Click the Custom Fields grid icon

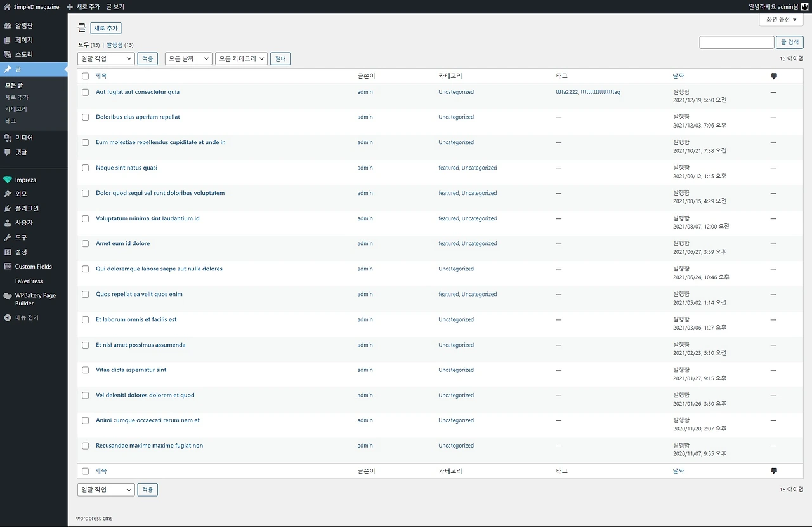8,267
